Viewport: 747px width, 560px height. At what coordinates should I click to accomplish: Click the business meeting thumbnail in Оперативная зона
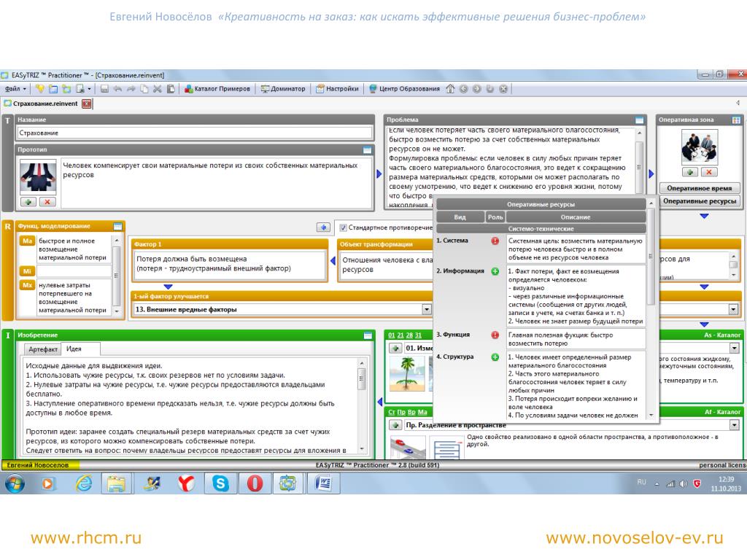(700, 147)
